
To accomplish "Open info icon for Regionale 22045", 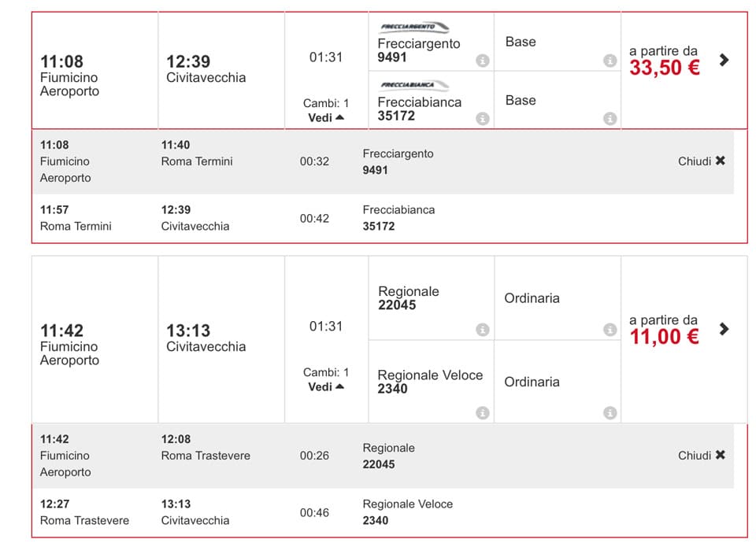I will point(482,329).
